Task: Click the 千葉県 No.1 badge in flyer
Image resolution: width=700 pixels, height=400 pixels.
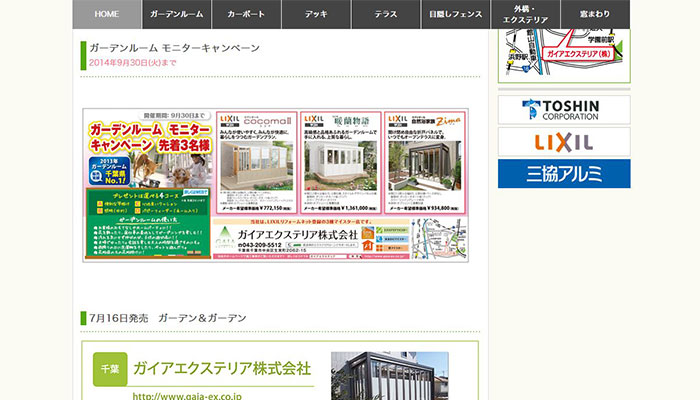Action: pyautogui.click(x=110, y=171)
